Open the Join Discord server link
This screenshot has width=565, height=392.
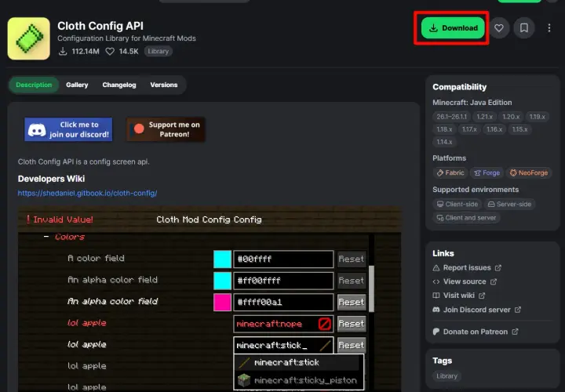[x=477, y=310]
